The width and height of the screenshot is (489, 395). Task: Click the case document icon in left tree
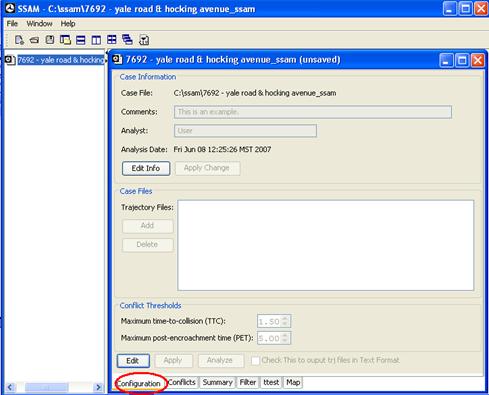click(x=10, y=60)
